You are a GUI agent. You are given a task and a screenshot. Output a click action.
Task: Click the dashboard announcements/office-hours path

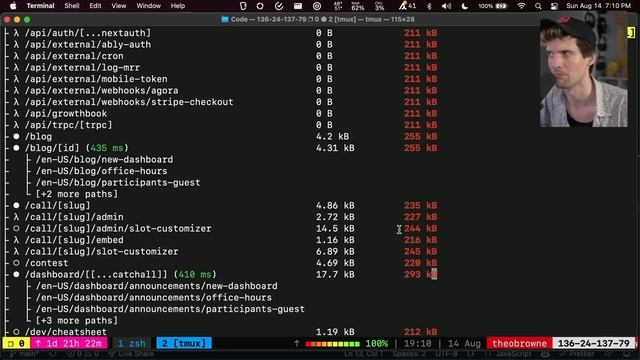click(x=153, y=297)
